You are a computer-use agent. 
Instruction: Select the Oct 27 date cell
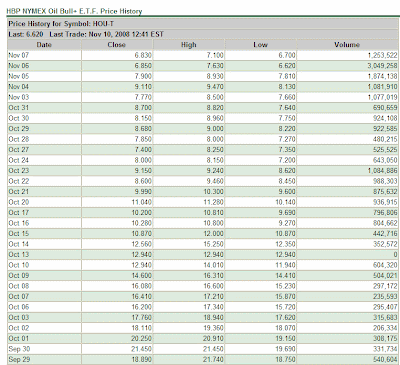tap(44, 150)
